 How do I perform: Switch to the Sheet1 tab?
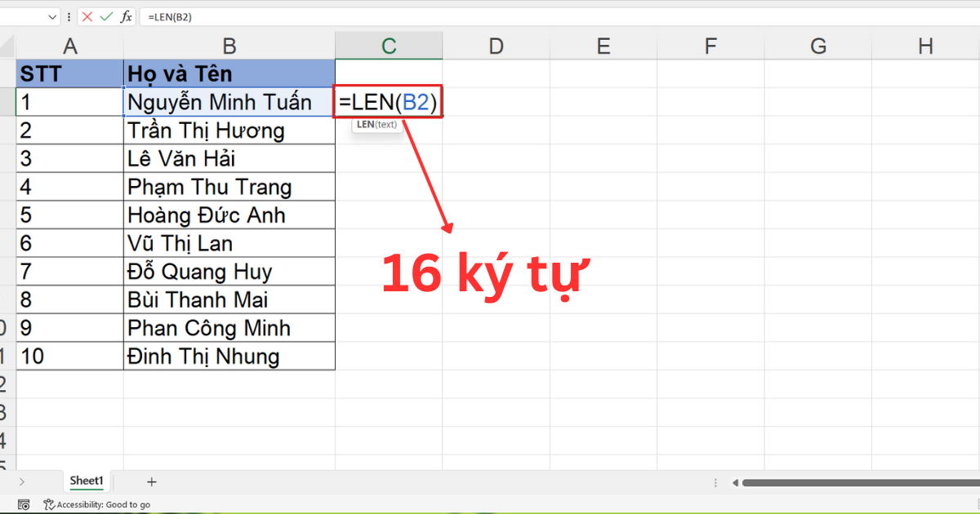coord(86,481)
